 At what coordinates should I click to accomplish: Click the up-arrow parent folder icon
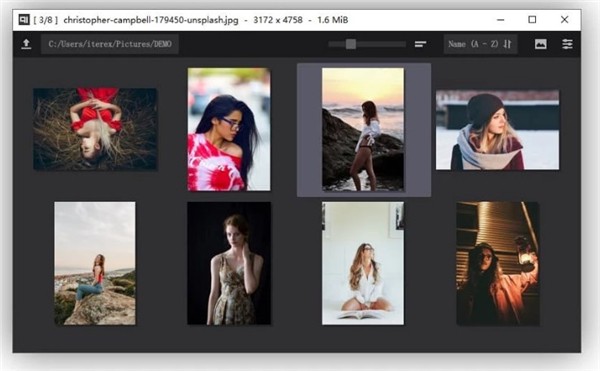[x=26, y=44]
